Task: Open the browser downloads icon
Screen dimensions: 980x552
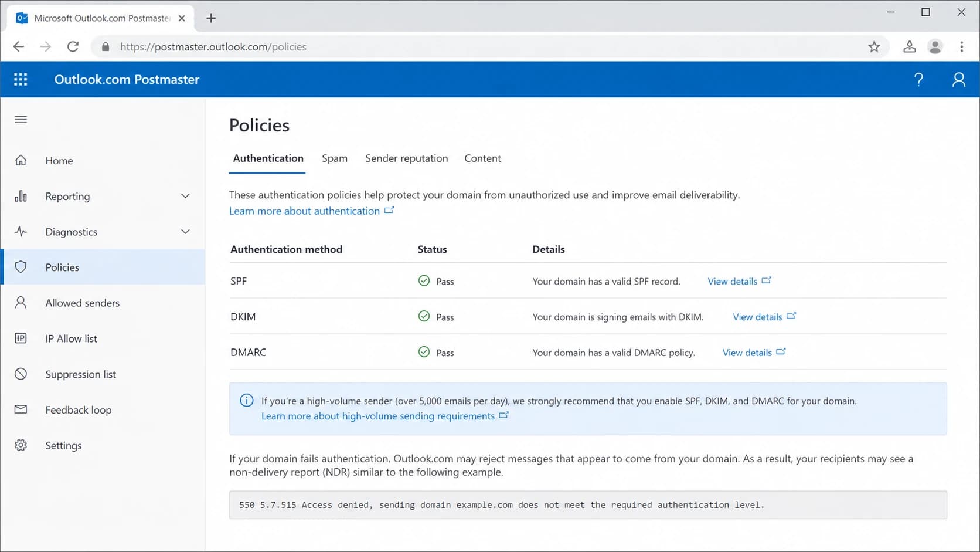Action: [x=909, y=47]
